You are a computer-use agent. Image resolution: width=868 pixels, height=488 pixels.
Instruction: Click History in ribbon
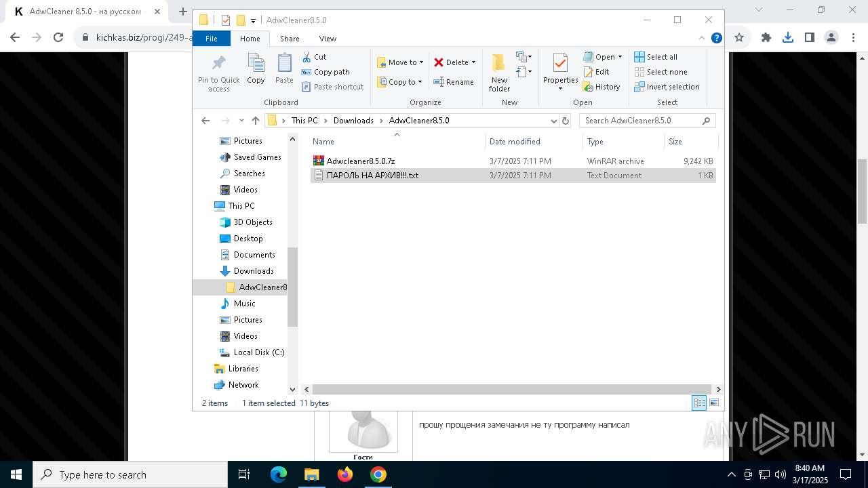coord(601,87)
